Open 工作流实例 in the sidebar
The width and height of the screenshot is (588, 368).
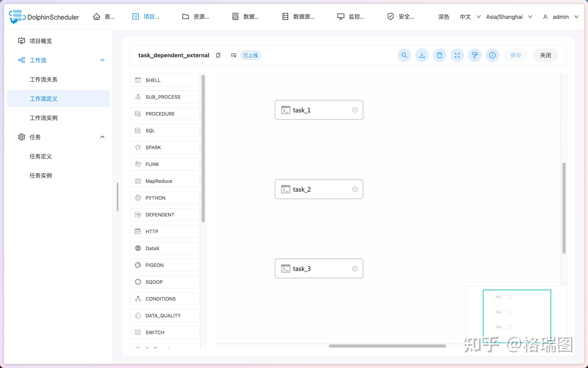pos(44,118)
